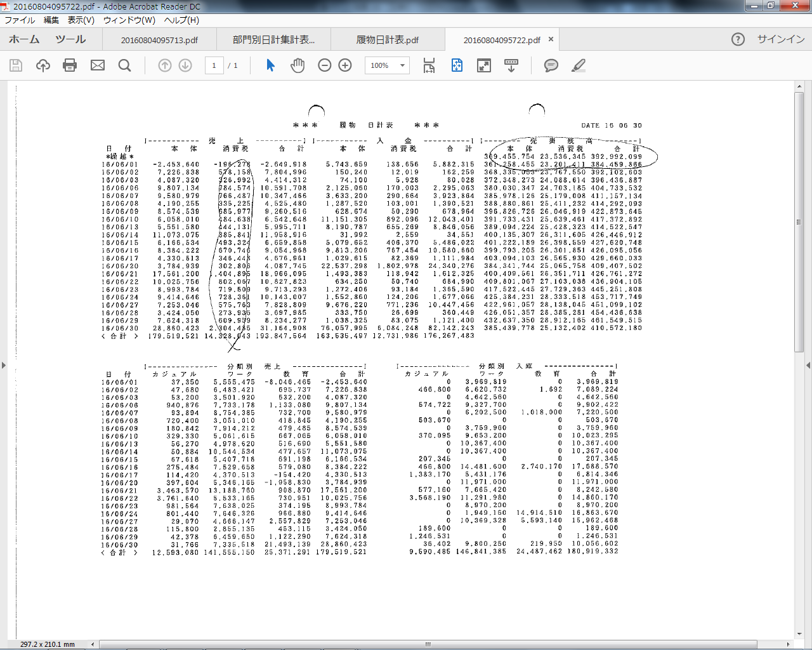
Task: Click the Print file icon
Action: pos(70,65)
